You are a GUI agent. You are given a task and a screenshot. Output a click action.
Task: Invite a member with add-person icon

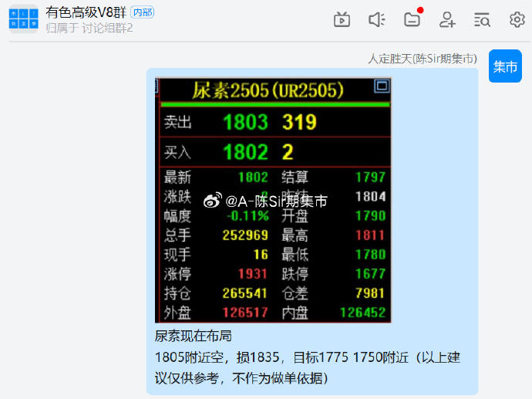coord(447,20)
